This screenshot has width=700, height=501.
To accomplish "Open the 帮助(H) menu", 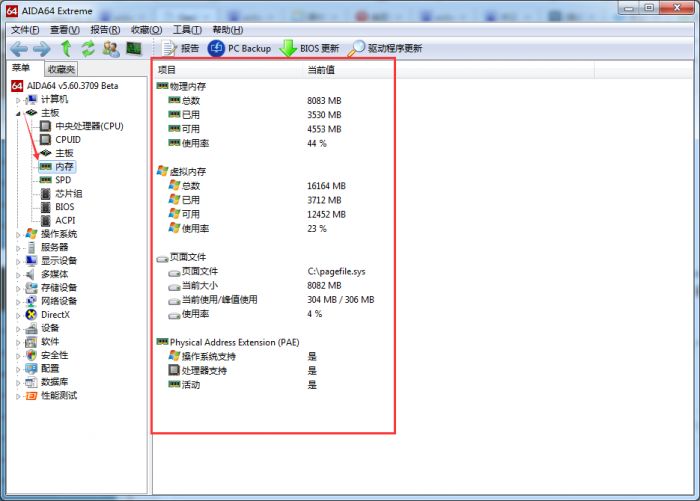I will coord(228,30).
